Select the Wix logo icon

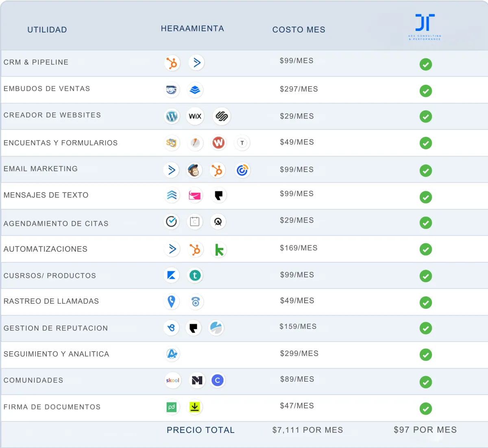pyautogui.click(x=195, y=116)
